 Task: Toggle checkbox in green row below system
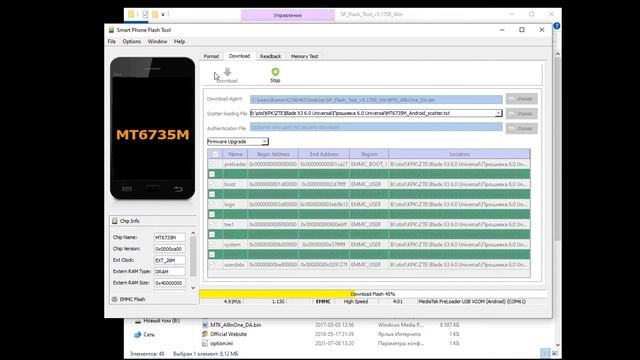click(212, 254)
